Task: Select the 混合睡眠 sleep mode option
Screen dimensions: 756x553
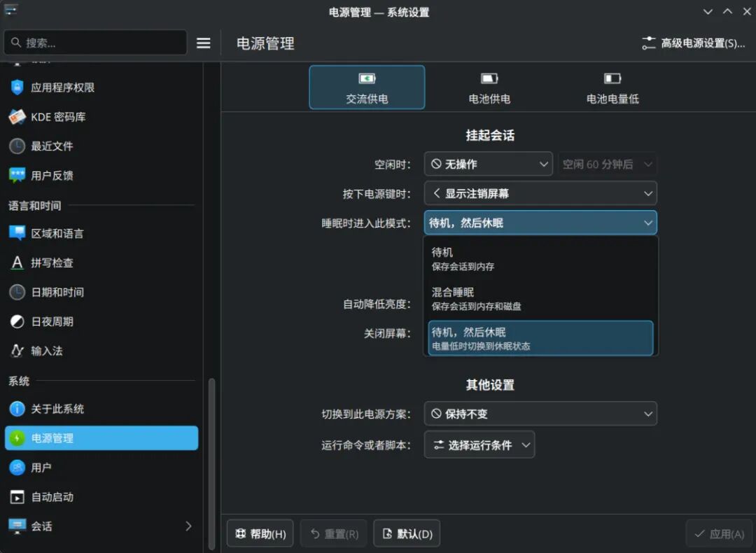Action: coord(540,298)
